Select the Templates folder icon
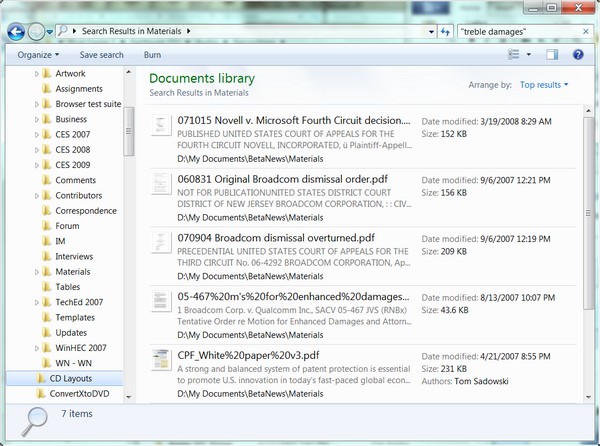The height and width of the screenshot is (446, 600). pos(46,317)
